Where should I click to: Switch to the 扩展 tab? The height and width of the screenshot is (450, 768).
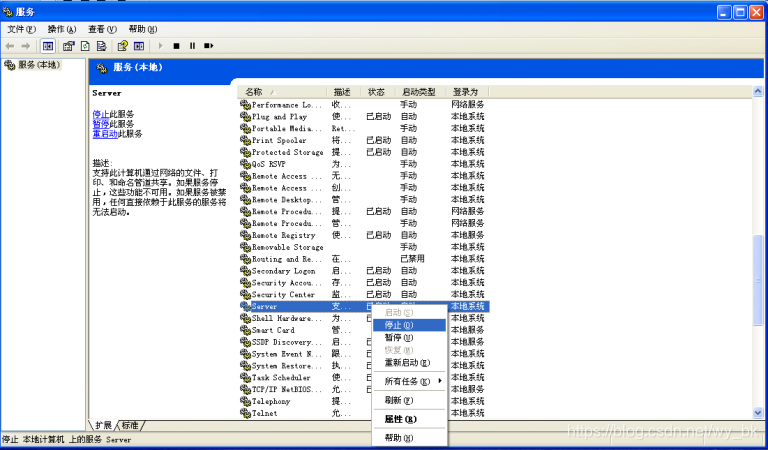[x=103, y=425]
